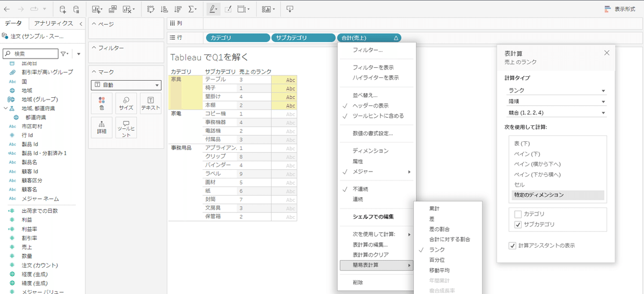Open the Color mark card
The height and width of the screenshot is (294, 644).
pyautogui.click(x=101, y=103)
